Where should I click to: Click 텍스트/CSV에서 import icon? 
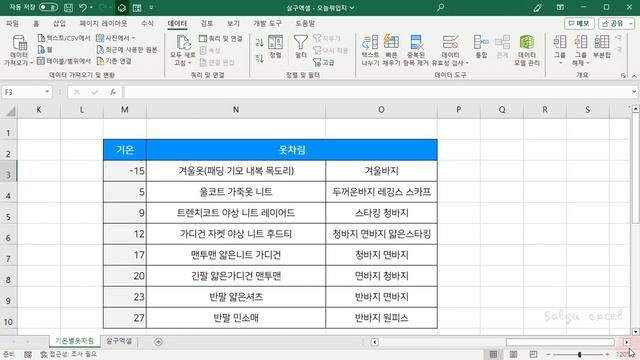(x=41, y=38)
